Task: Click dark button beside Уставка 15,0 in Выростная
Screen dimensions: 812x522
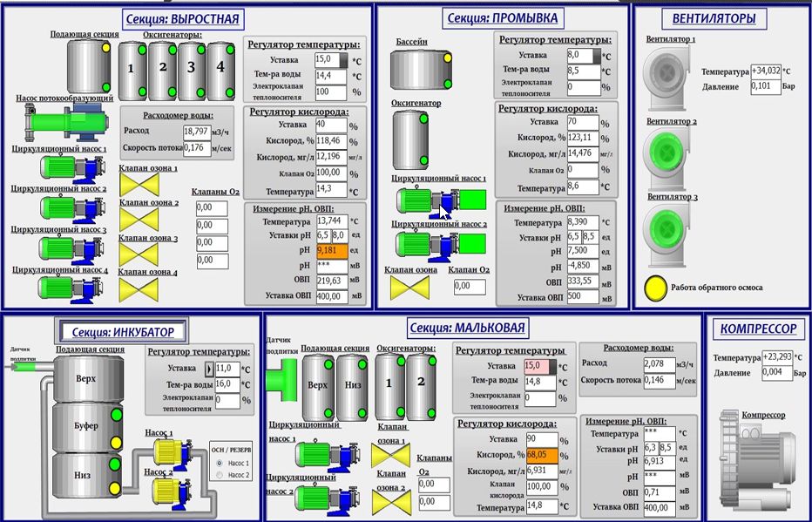Action: coord(342,59)
